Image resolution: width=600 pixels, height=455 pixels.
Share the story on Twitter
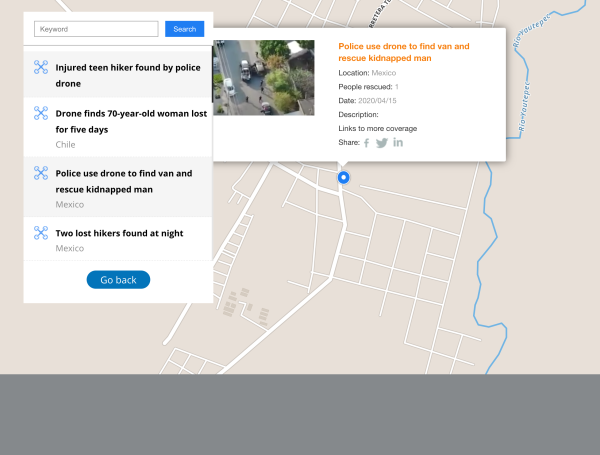(x=381, y=143)
